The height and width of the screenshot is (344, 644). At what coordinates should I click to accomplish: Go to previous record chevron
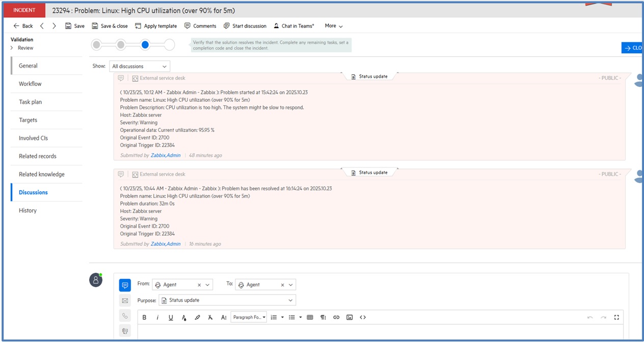pyautogui.click(x=42, y=26)
